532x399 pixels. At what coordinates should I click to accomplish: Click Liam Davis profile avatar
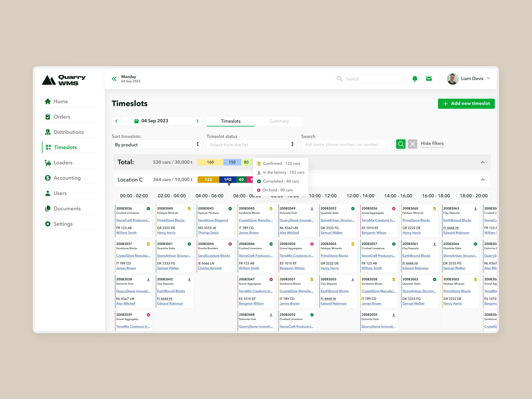tap(453, 79)
